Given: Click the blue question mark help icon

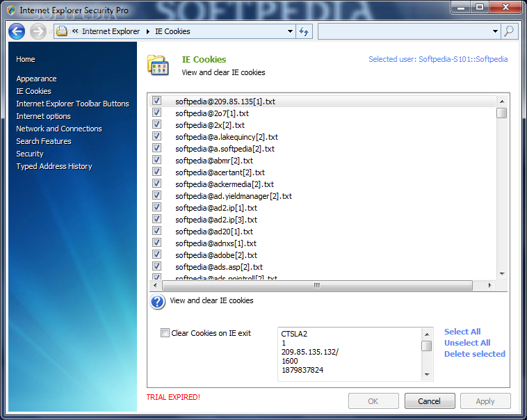Looking at the screenshot, I should [x=158, y=302].
